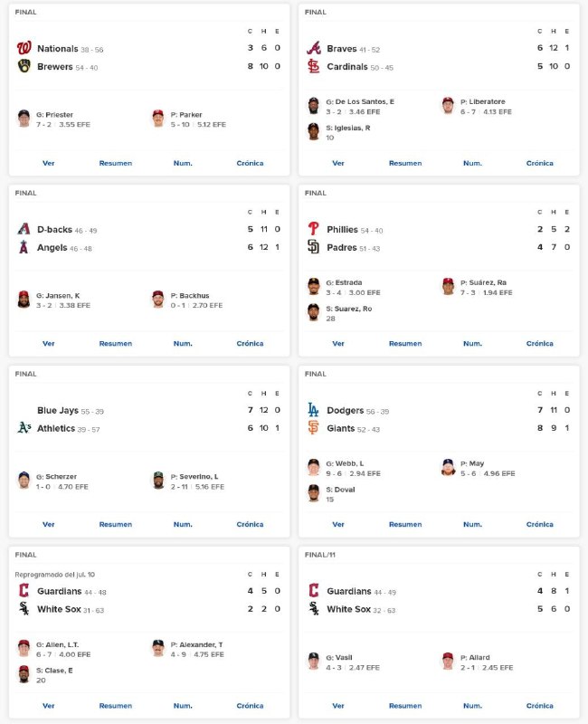Select the Braves team logo
The image size is (588, 724).
(x=314, y=48)
